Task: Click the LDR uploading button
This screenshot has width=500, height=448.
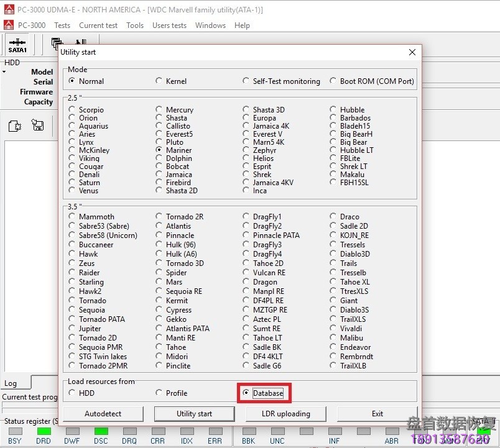Action: [286, 414]
